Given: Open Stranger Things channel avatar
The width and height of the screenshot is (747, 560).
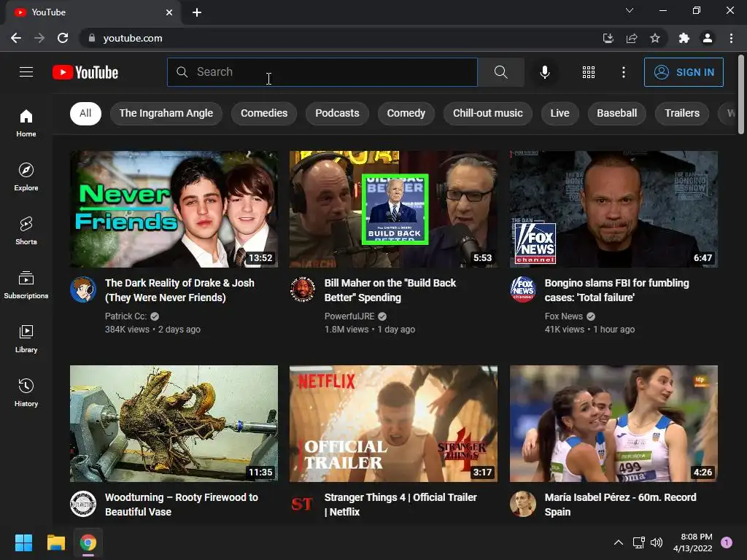Looking at the screenshot, I should click(x=303, y=503).
